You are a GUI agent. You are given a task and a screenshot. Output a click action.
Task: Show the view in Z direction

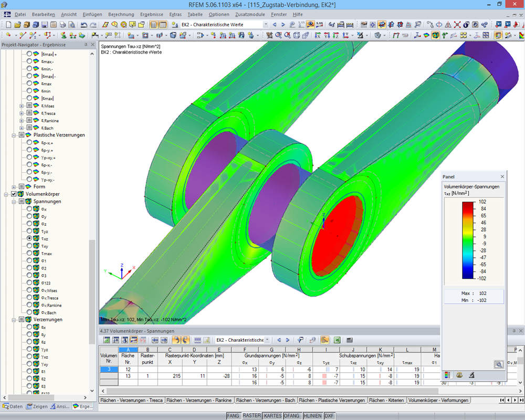(x=336, y=35)
